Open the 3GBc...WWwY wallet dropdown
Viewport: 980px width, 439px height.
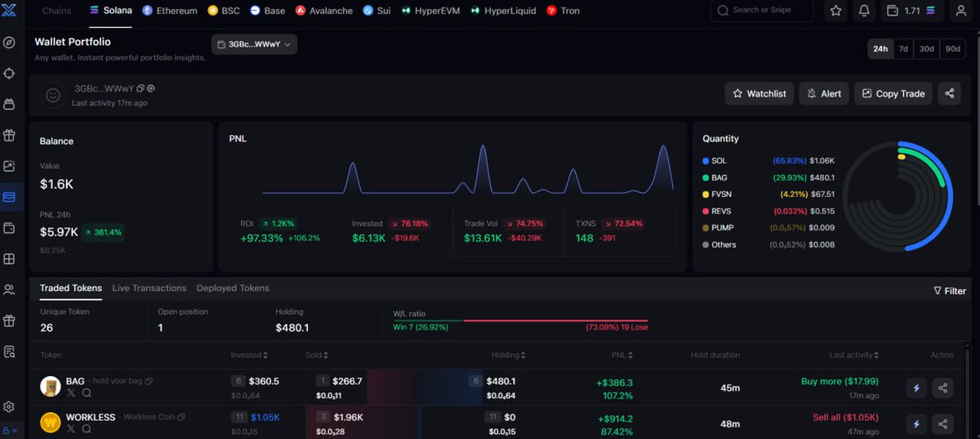[x=254, y=44]
